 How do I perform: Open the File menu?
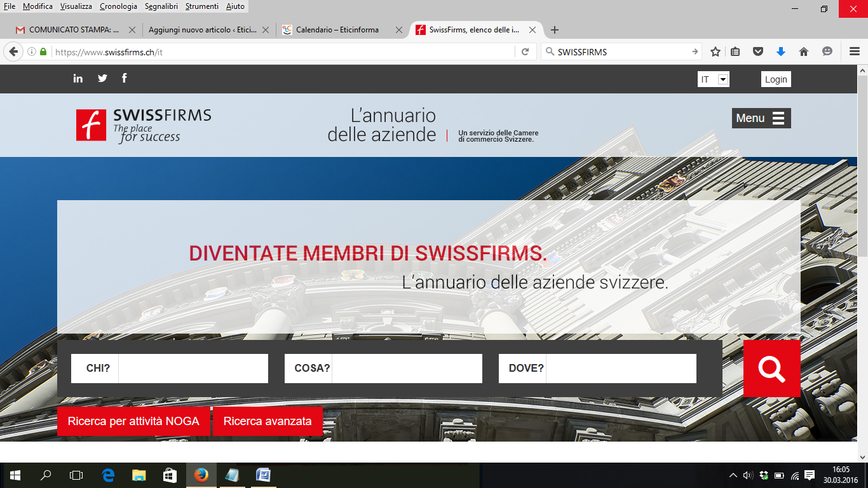tap(10, 6)
